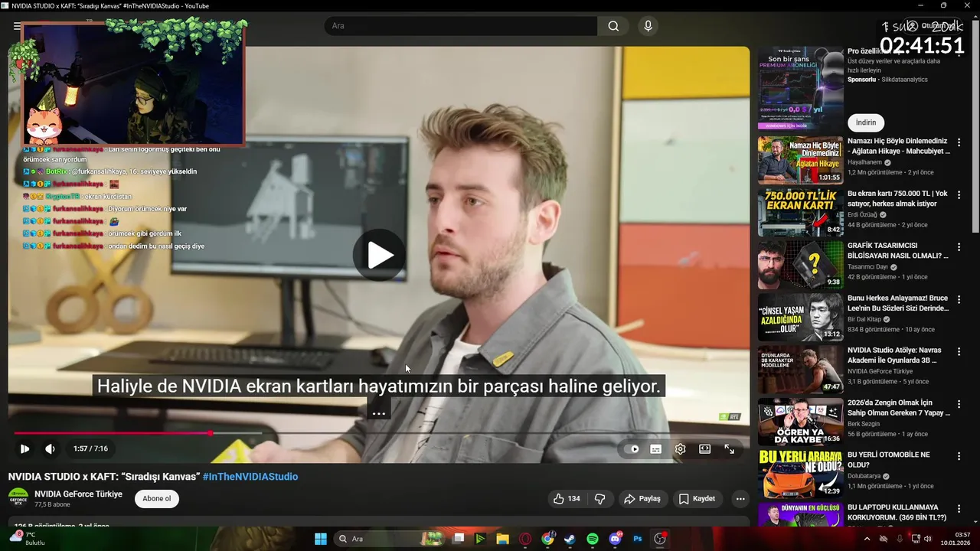Open Photoshop from the taskbar
The width and height of the screenshot is (980, 551).
[637, 539]
